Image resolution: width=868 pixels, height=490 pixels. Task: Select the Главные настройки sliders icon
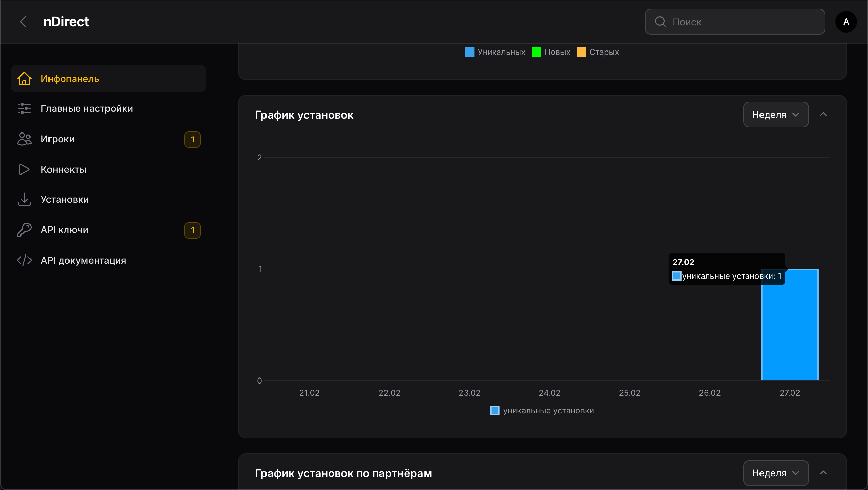click(x=24, y=108)
